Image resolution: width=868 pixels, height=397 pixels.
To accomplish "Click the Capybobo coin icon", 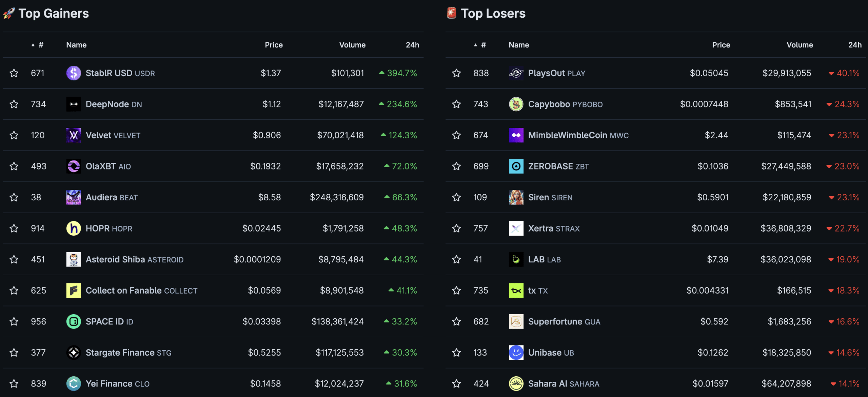I will [516, 104].
